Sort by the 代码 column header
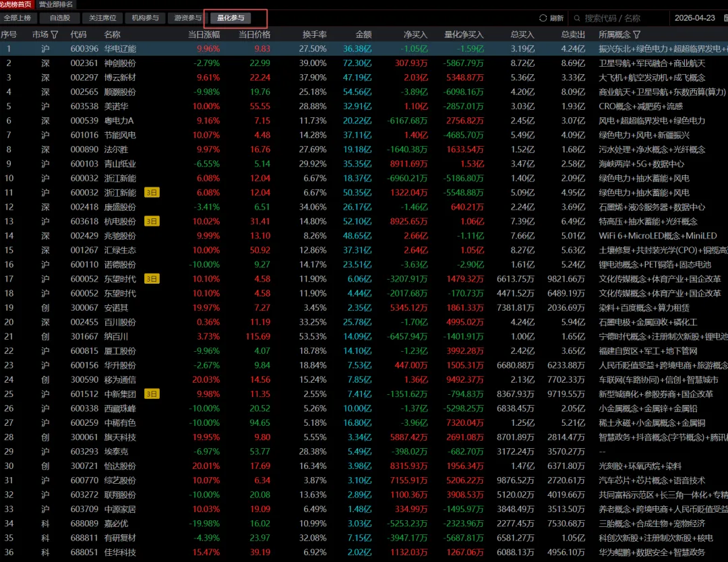 tap(78, 34)
